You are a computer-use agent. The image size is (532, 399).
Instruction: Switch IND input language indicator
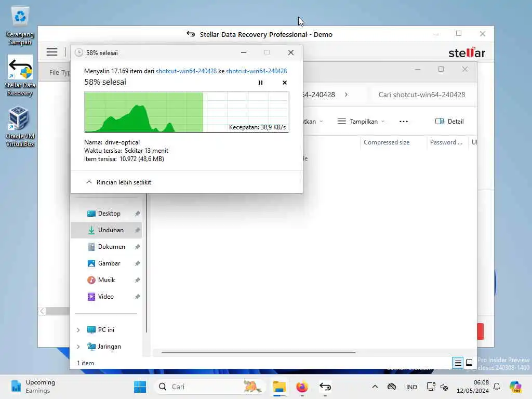click(x=411, y=387)
